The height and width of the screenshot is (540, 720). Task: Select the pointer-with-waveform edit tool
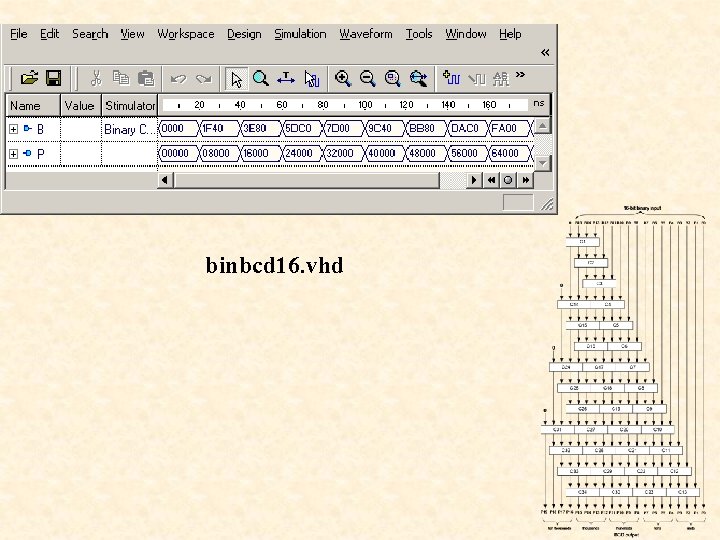(x=311, y=79)
